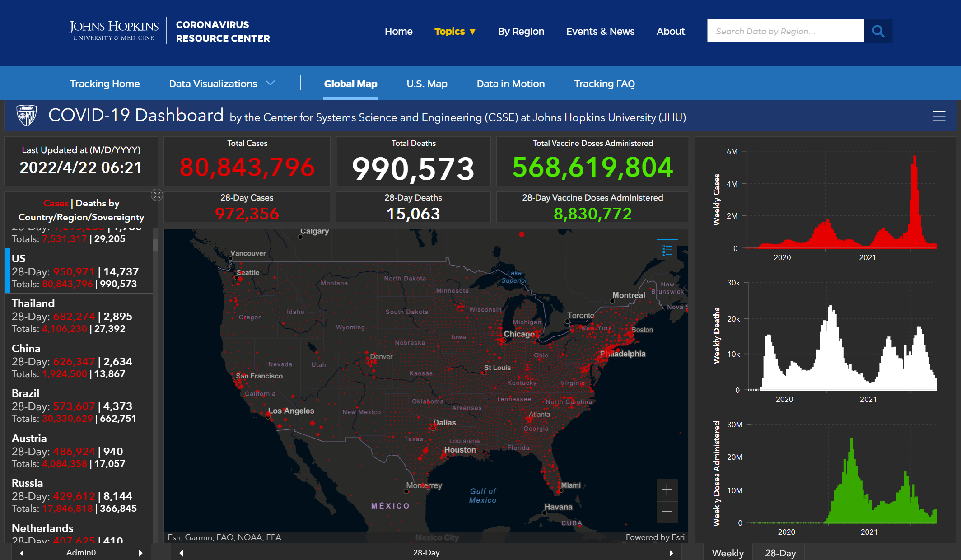The image size is (961, 560).
Task: Click the By Region menu item
Action: pyautogui.click(x=521, y=31)
